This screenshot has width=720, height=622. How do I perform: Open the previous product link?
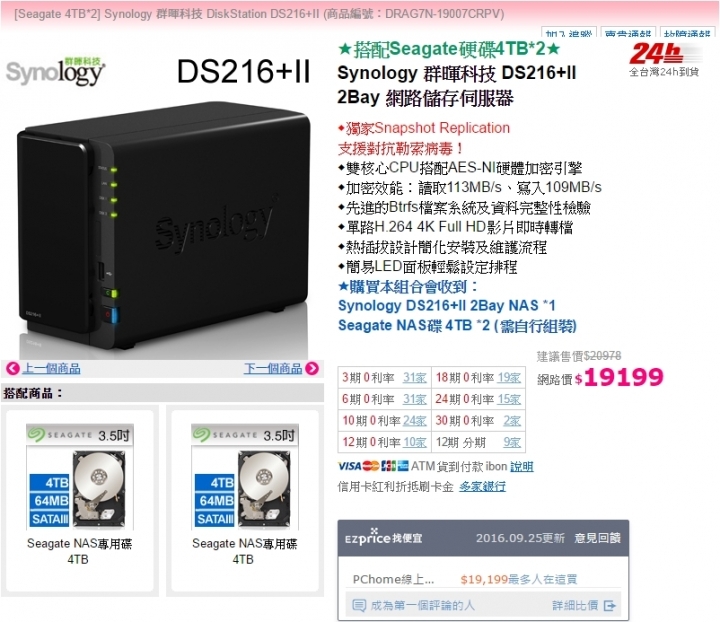click(51, 368)
